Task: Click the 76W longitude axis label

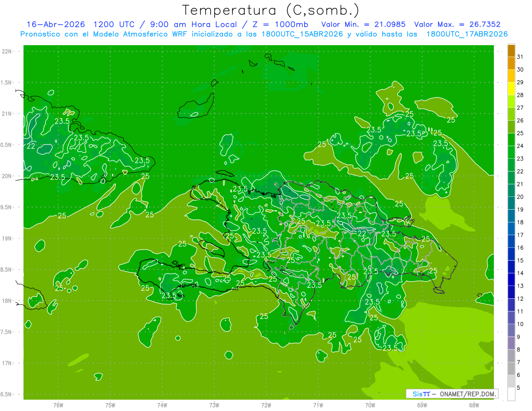Action: point(58,405)
